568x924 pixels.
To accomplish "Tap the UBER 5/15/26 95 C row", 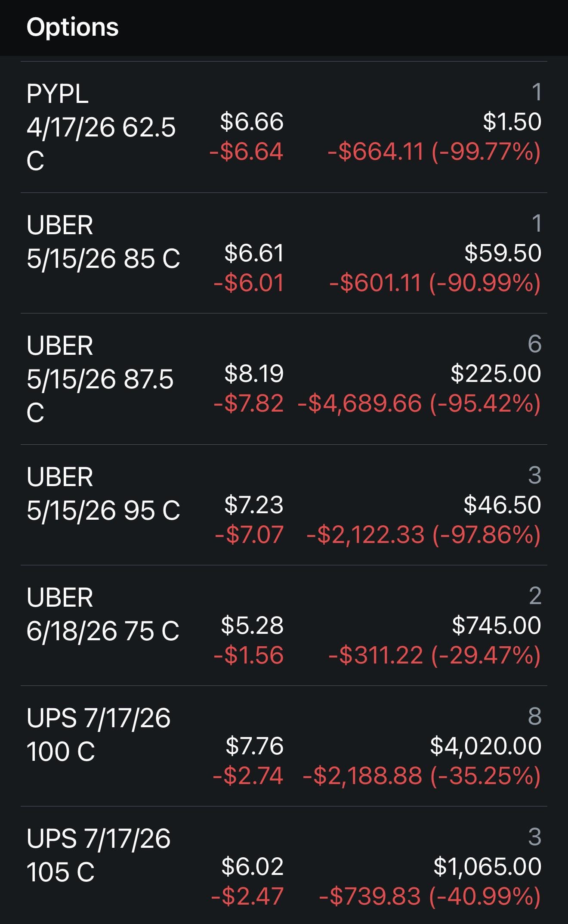I will point(103,494).
